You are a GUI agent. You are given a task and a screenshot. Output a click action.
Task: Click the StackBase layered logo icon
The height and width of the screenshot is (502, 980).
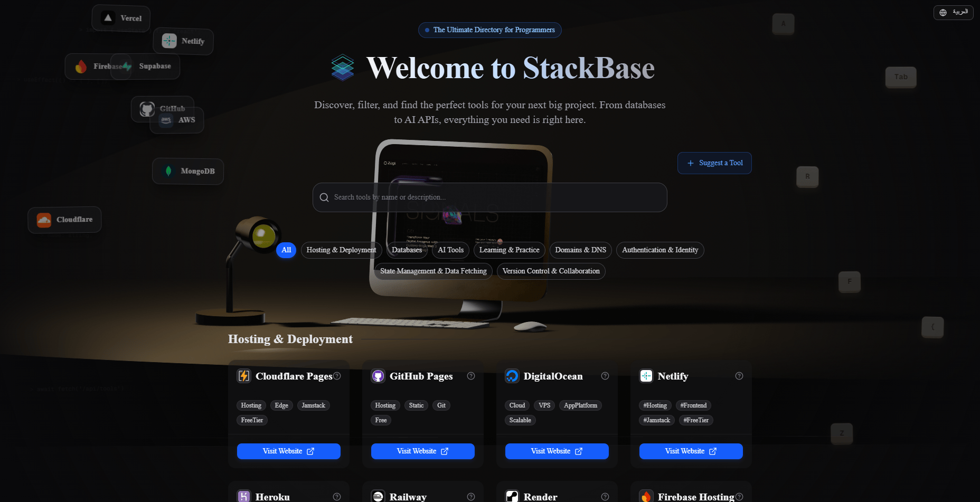[x=342, y=68]
